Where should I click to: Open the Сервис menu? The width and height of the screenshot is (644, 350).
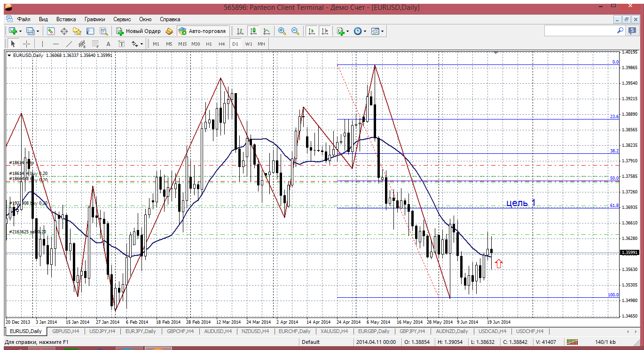click(122, 19)
